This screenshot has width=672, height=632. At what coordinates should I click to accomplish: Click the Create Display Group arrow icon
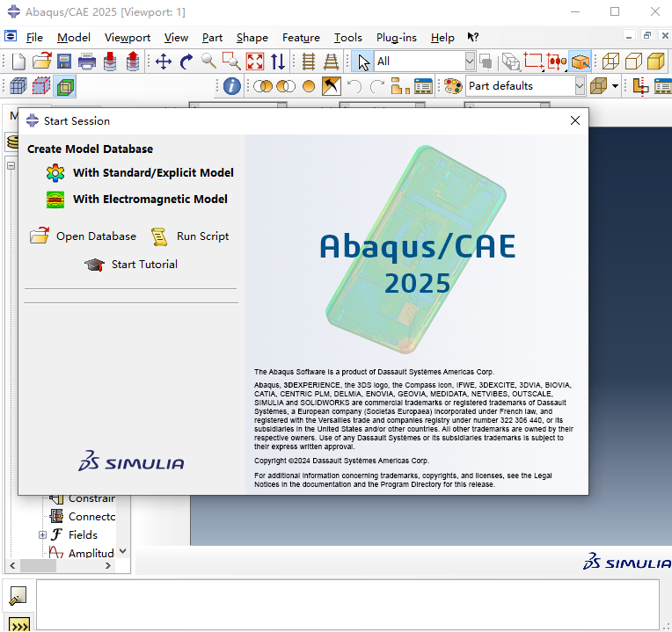pos(332,86)
